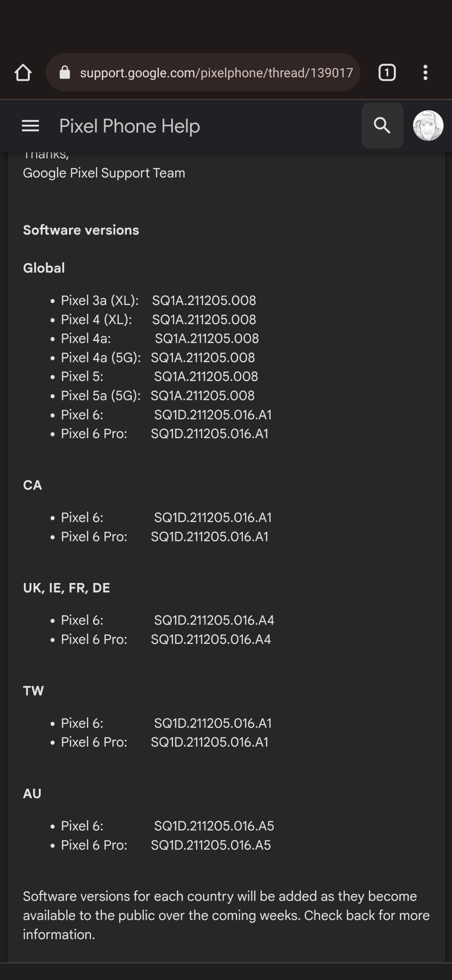This screenshot has height=980, width=452.
Task: Tap the browser home icon
Action: (23, 73)
